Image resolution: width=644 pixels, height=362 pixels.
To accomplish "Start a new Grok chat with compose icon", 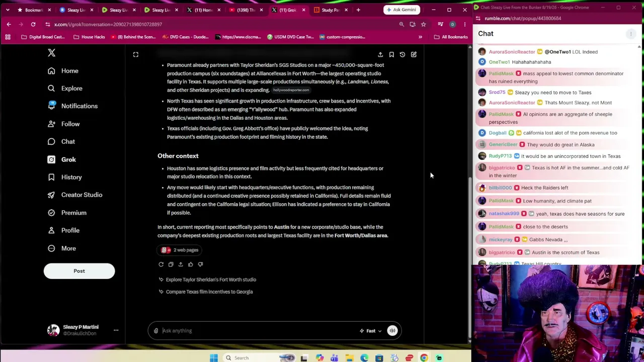I will pyautogui.click(x=414, y=54).
